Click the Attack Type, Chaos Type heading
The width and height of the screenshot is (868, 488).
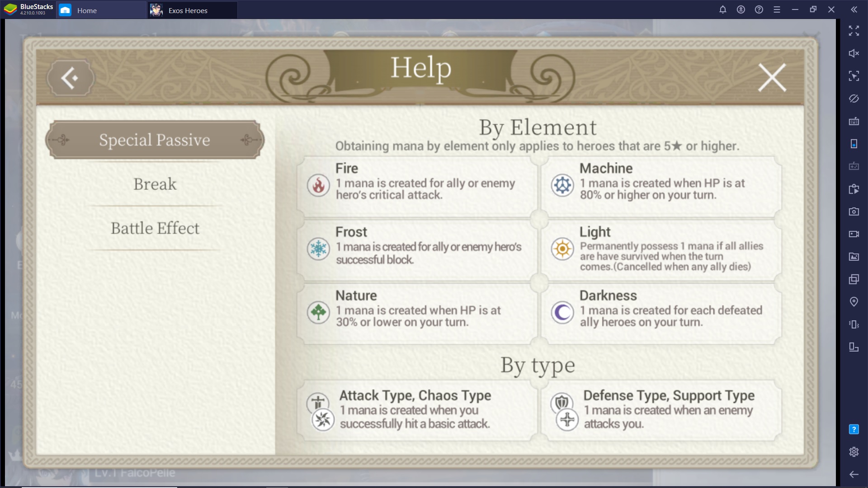[415, 396]
